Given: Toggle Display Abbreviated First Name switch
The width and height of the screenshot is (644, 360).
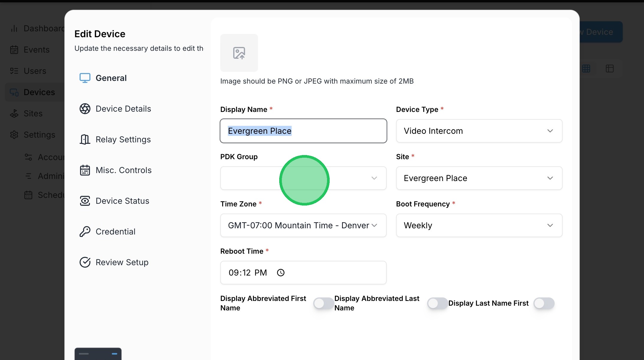Looking at the screenshot, I should point(323,303).
